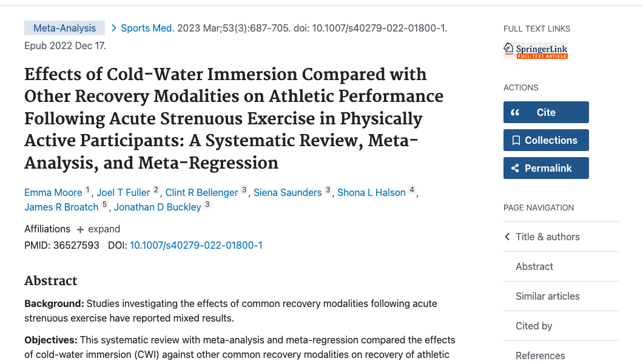Click the share icon on Permalink button

(516, 168)
